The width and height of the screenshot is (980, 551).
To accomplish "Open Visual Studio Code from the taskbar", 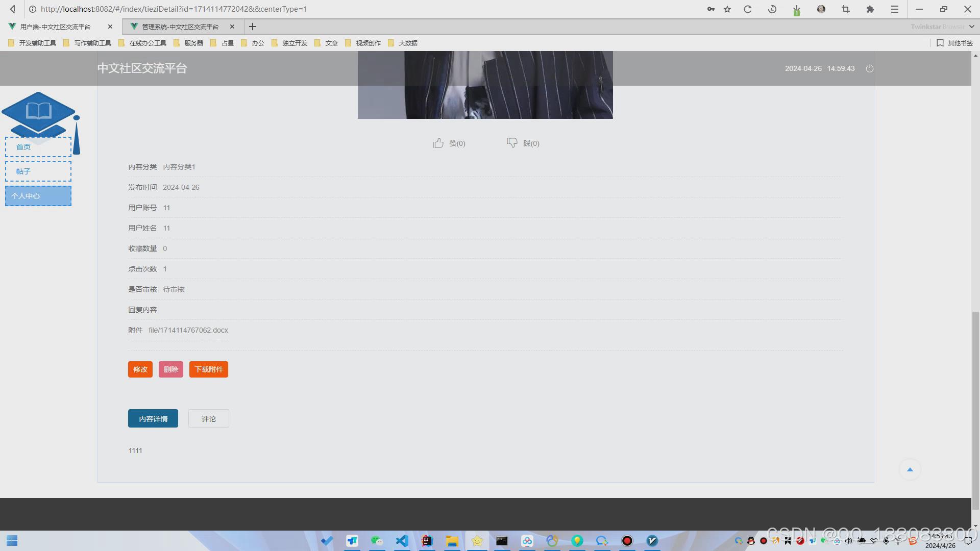I will 402,541.
